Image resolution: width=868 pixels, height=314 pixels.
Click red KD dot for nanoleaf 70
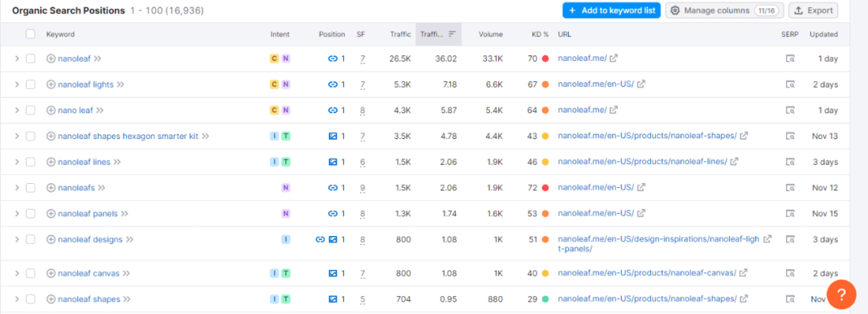coord(545,59)
